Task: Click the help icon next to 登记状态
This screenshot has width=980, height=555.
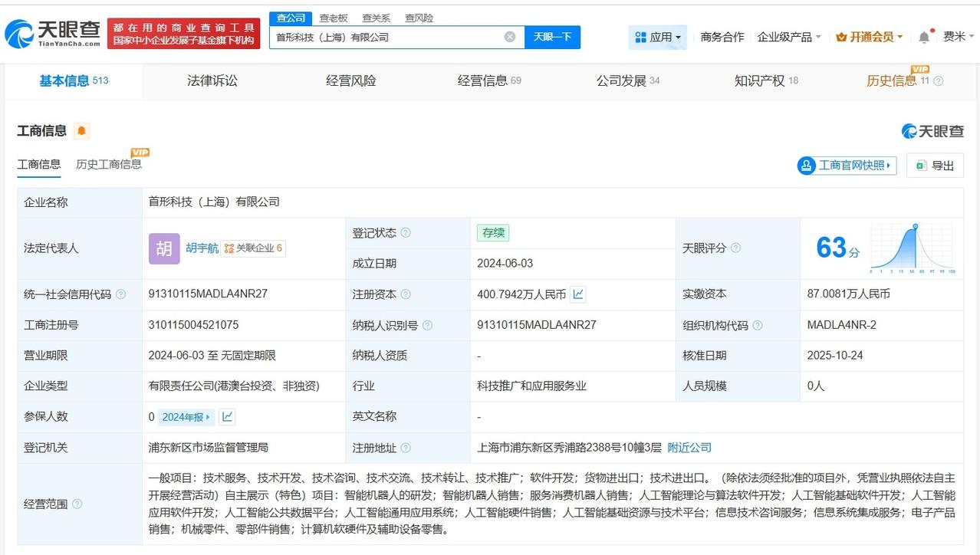Action: click(x=406, y=233)
